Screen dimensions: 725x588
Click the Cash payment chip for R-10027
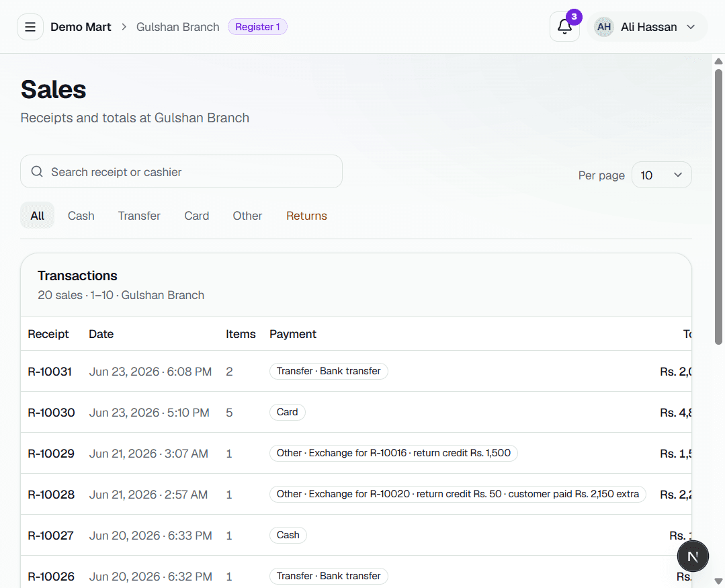pos(288,535)
